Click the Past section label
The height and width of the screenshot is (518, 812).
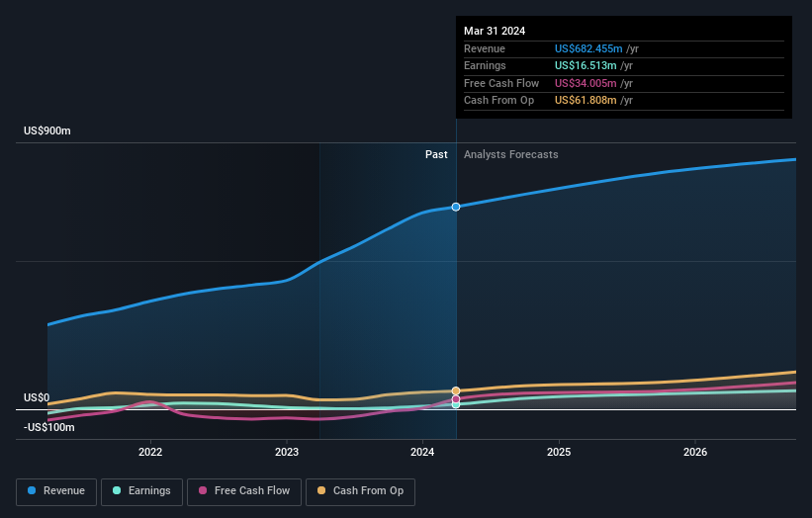436,155
